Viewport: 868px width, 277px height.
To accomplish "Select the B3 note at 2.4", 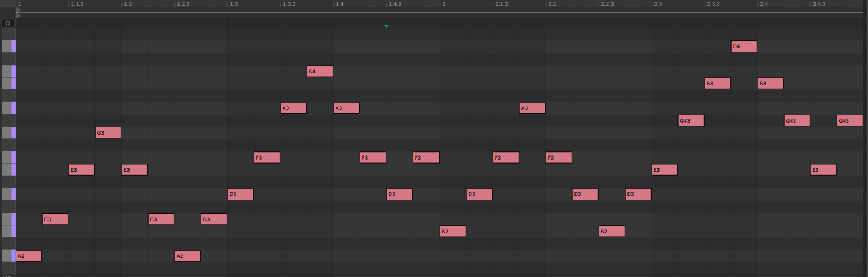I will click(771, 84).
